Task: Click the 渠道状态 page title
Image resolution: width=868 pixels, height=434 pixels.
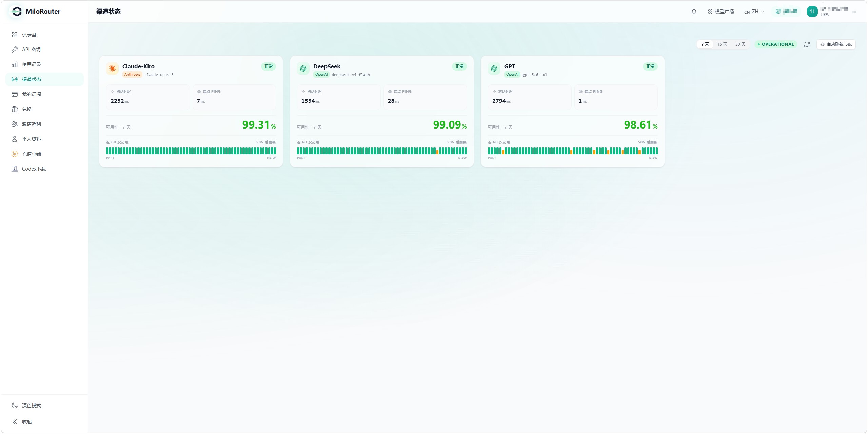Action: click(x=108, y=12)
